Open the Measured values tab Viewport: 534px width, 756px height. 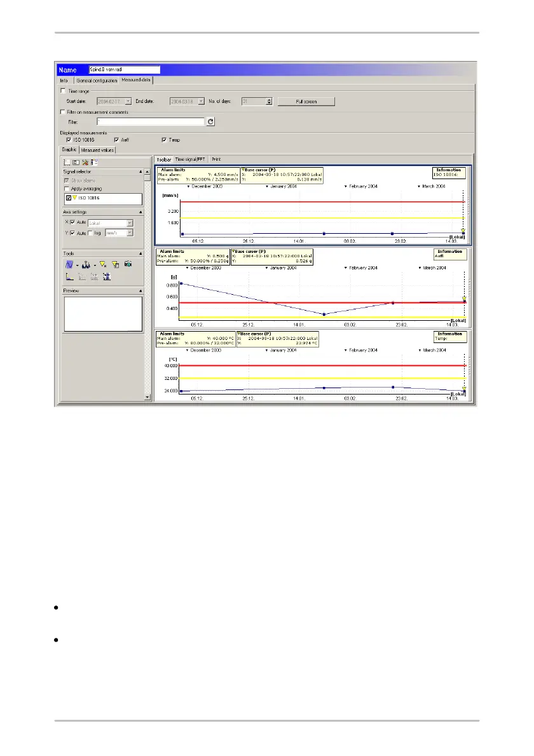97,150
